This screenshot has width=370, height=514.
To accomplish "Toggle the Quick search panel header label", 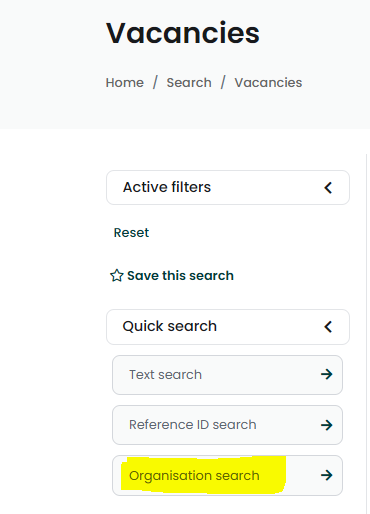I will pos(170,326).
